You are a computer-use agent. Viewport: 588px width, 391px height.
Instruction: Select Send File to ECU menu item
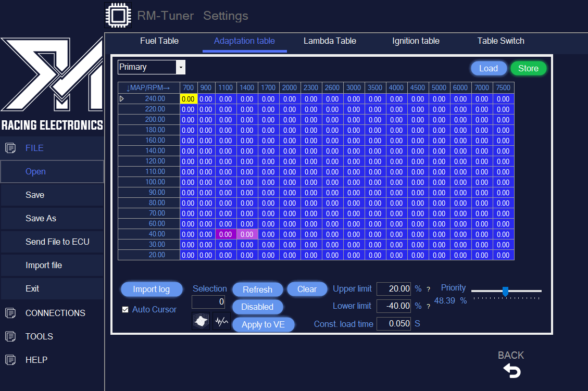point(57,242)
